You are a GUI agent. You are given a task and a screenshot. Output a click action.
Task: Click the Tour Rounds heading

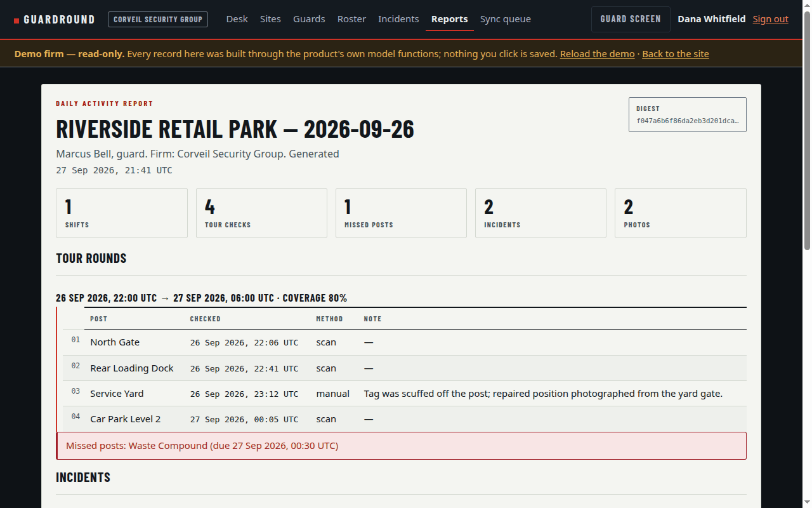click(x=91, y=258)
